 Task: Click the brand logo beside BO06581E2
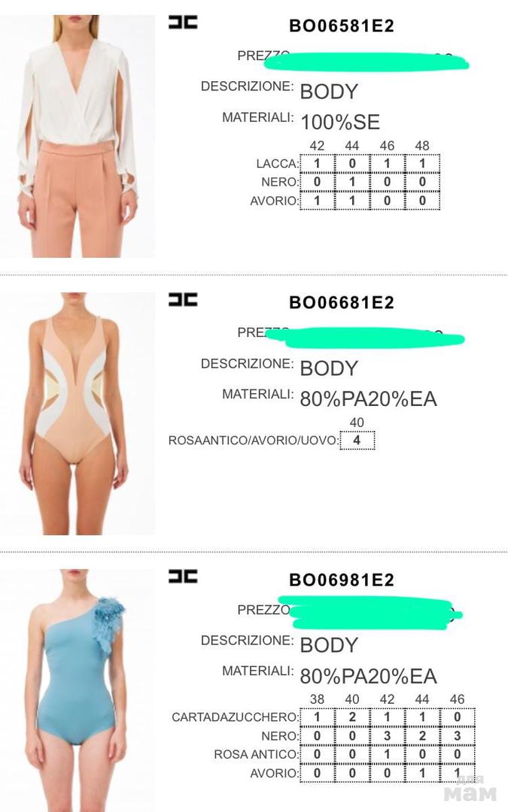(183, 23)
